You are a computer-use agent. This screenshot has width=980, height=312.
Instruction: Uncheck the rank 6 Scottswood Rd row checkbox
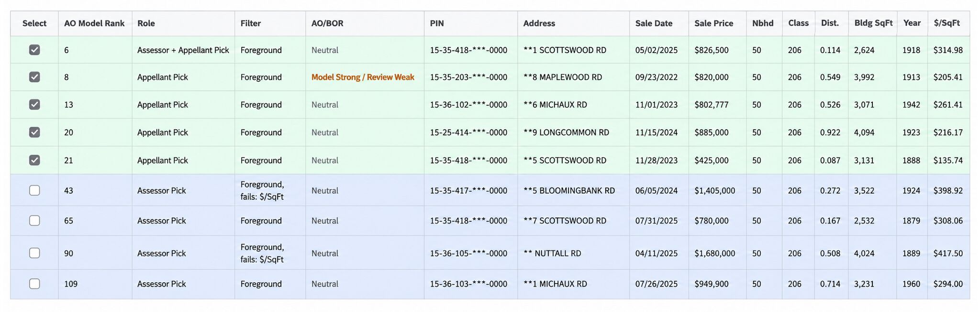click(34, 50)
